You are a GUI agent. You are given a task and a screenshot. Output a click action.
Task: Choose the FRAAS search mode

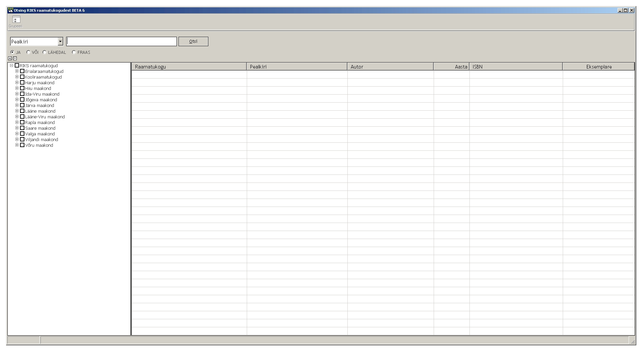[x=74, y=52]
